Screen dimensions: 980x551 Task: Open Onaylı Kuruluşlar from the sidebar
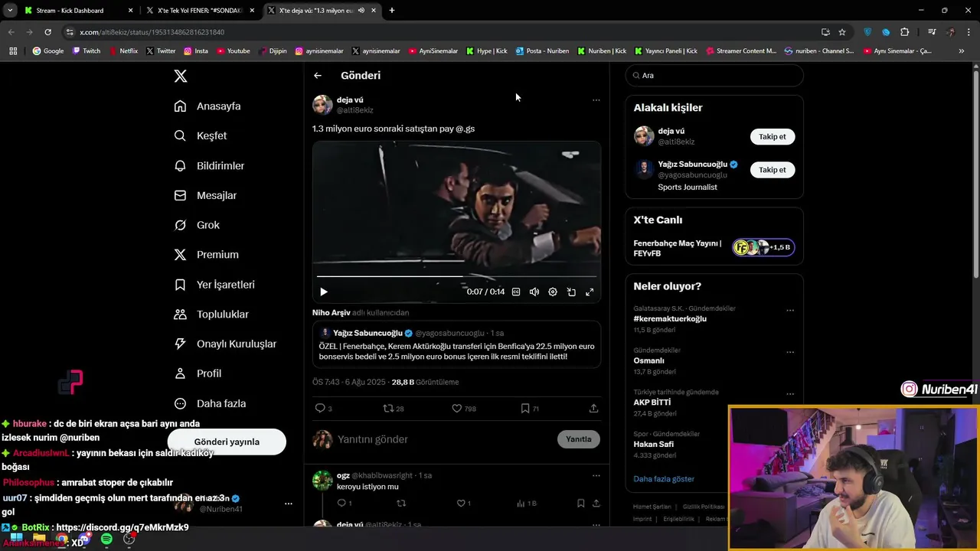click(x=225, y=344)
